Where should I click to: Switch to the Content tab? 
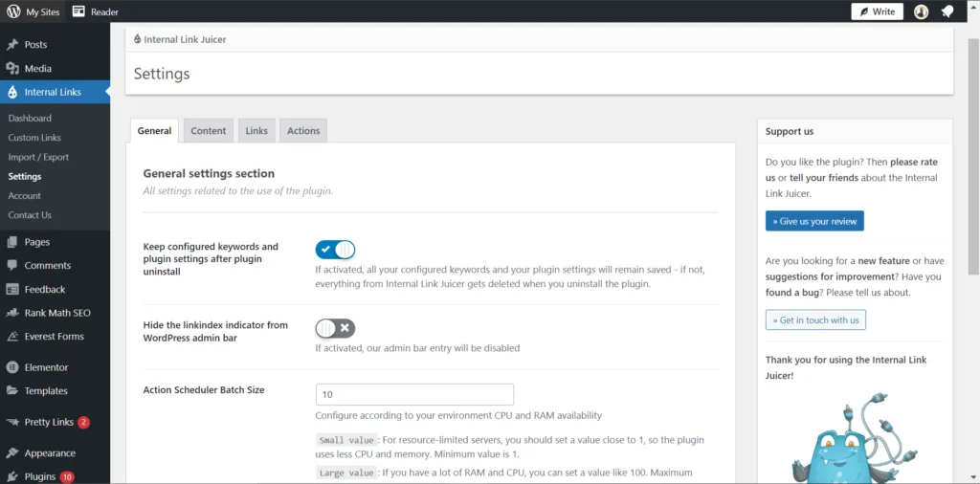click(208, 130)
